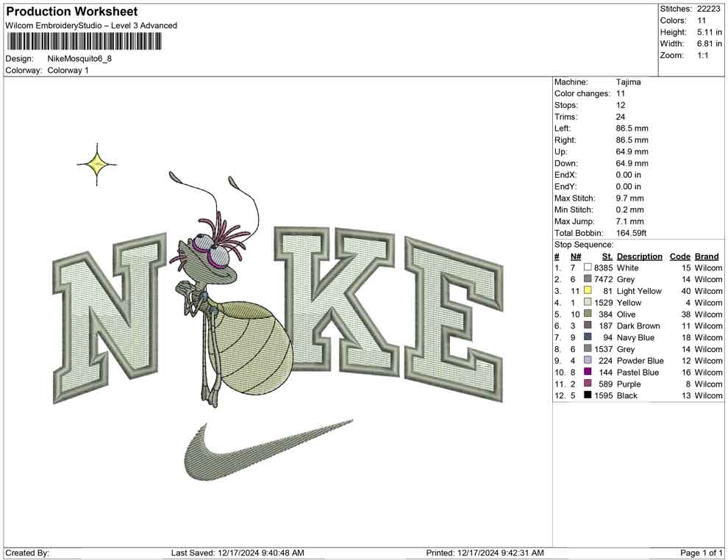Click the 'Colorway 1' value

pyautogui.click(x=68, y=71)
